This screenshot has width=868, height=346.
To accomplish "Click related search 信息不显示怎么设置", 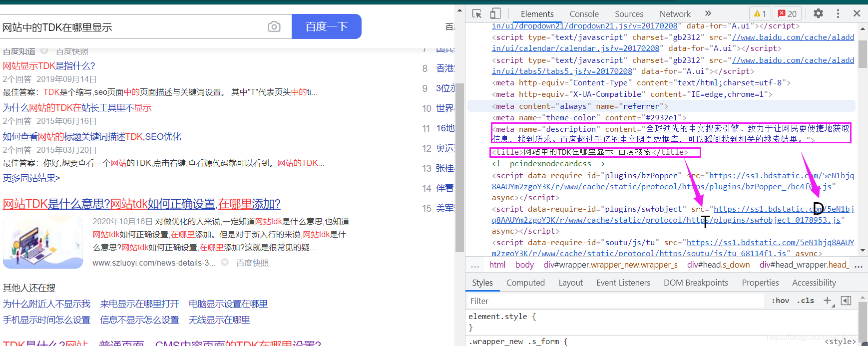I will click(139, 320).
